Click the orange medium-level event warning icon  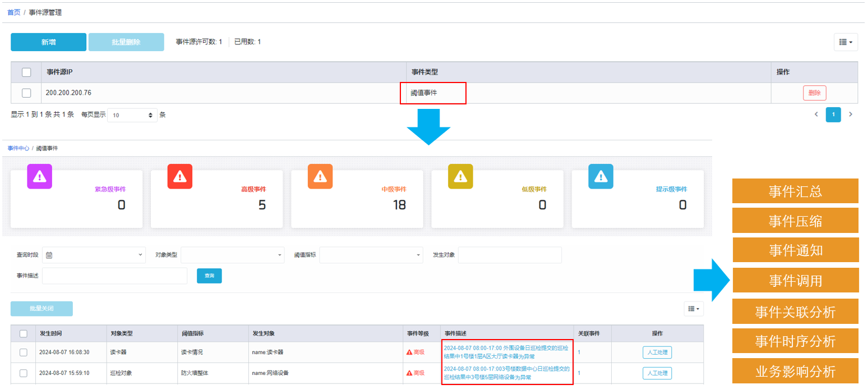(320, 176)
